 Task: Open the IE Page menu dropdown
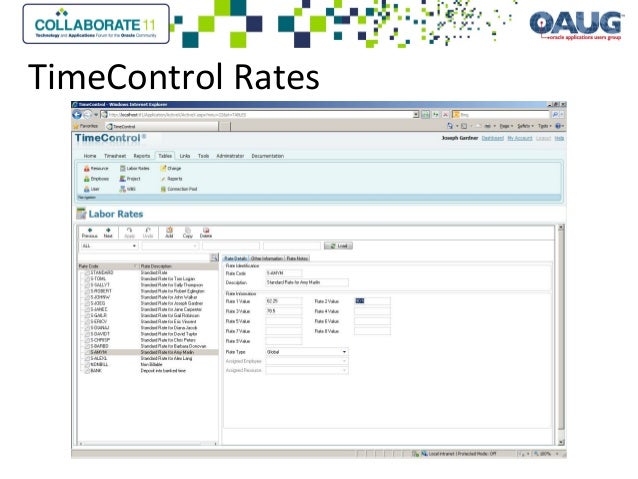pos(506,126)
